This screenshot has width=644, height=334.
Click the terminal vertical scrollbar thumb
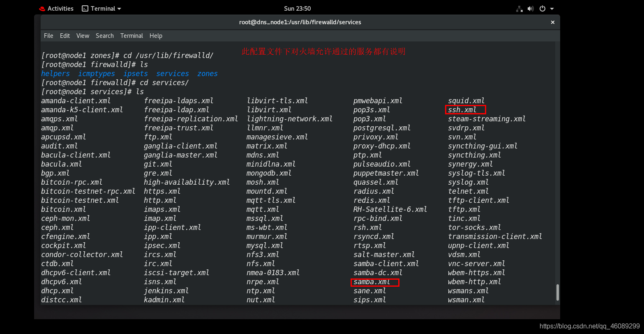(558, 292)
